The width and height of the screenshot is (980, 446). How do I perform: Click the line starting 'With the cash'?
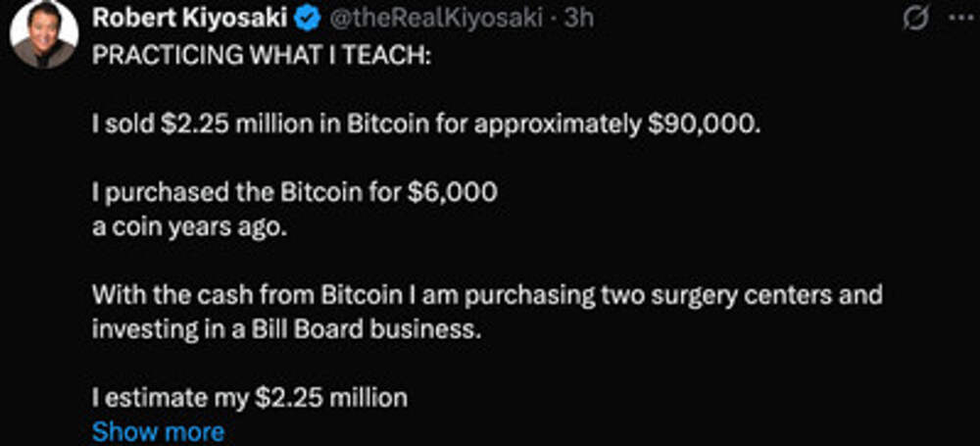pyautogui.click(x=487, y=294)
